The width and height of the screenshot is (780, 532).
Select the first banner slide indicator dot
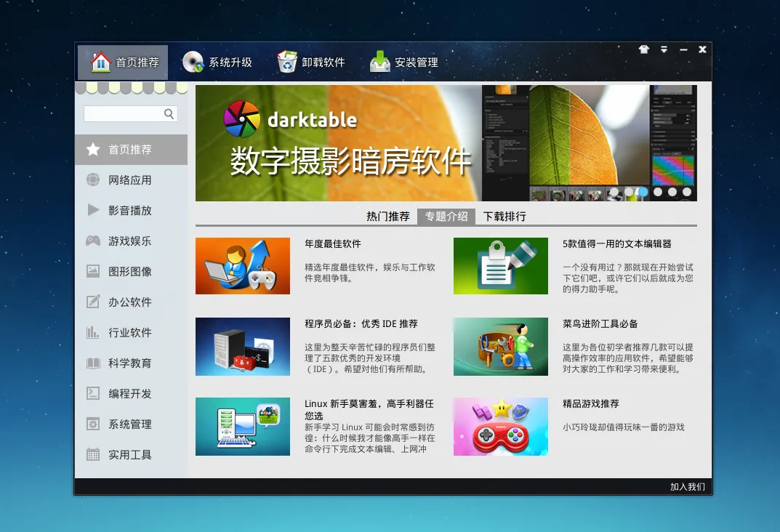tap(614, 192)
